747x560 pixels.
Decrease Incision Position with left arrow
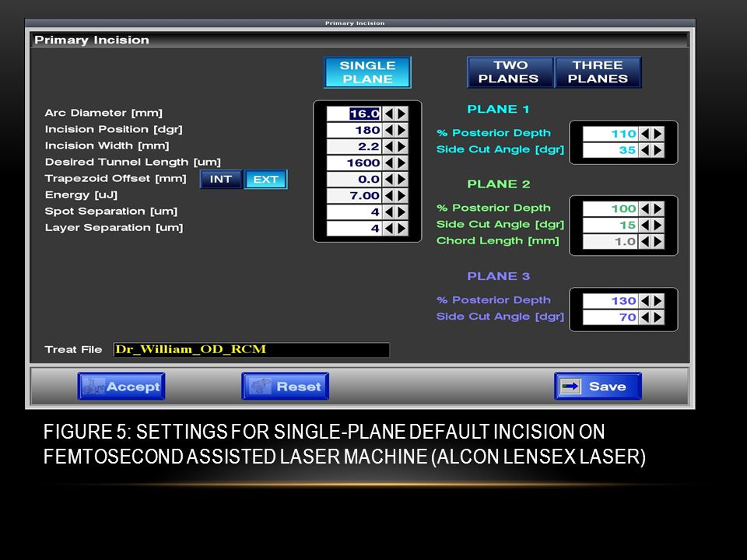pyautogui.click(x=389, y=130)
